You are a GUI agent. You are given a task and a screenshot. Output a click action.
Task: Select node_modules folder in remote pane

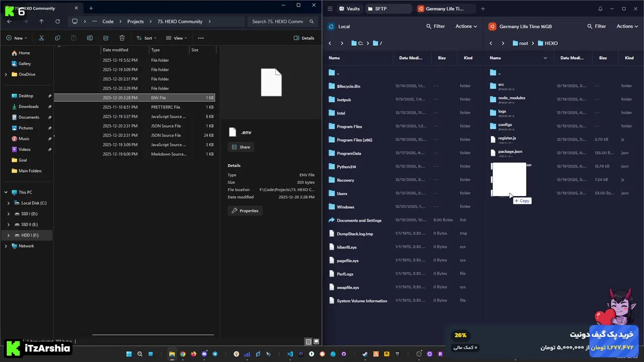tap(563, 99)
